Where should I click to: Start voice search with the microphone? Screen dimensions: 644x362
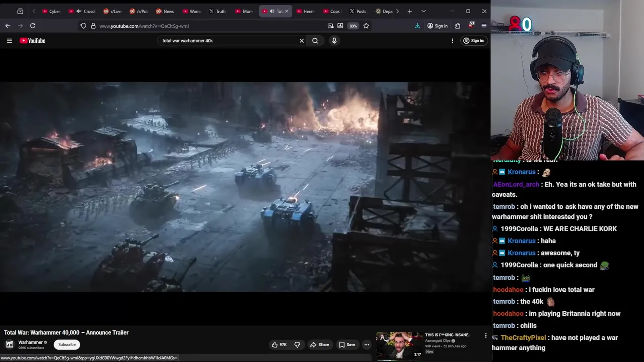tap(334, 41)
